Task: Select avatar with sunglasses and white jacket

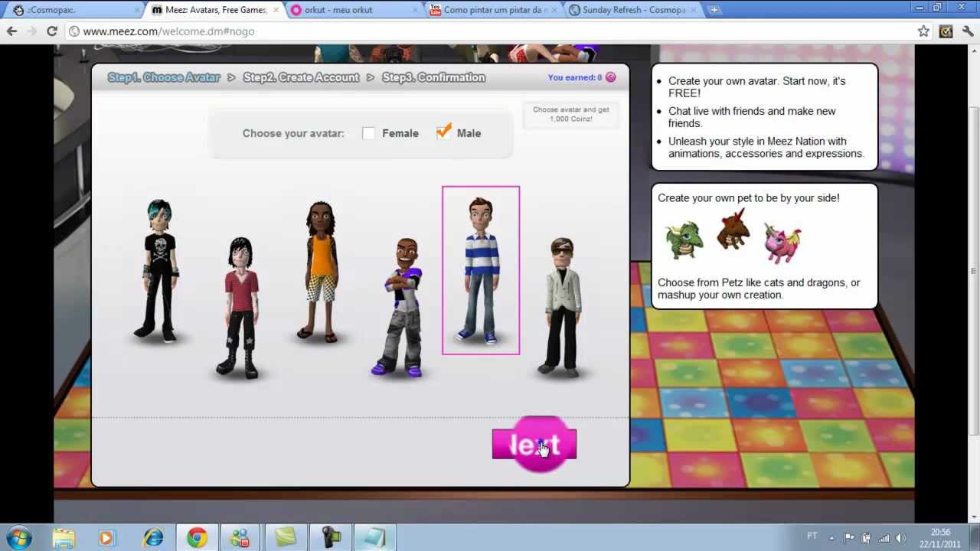Action: tap(563, 308)
